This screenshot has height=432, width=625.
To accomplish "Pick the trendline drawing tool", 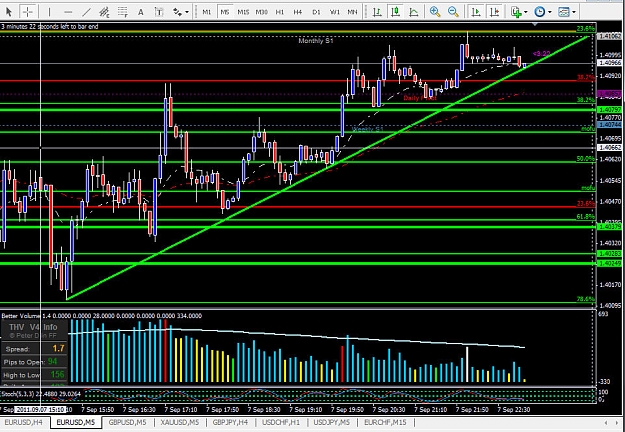I will pos(86,12).
